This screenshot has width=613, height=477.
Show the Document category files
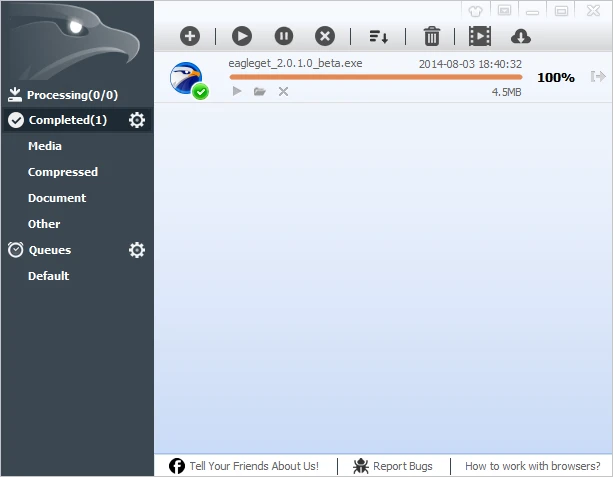(57, 198)
